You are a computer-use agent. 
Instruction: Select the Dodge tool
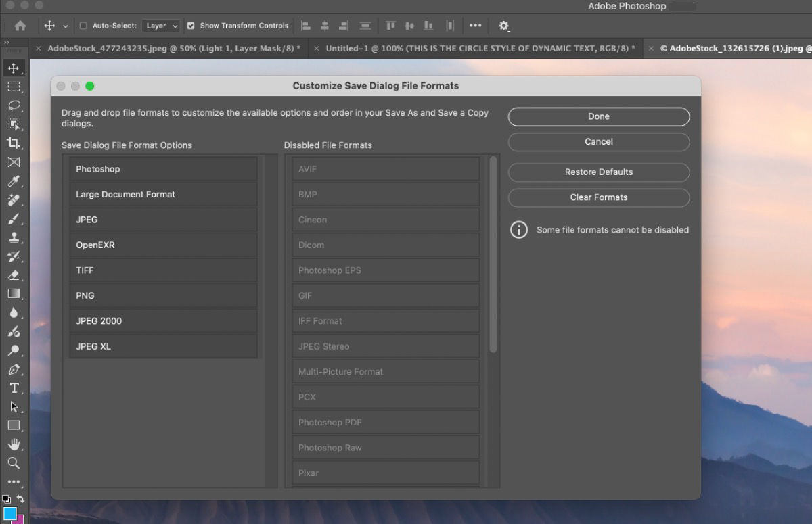point(14,350)
